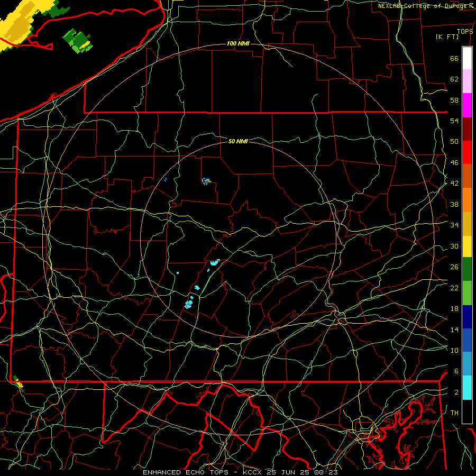Click the '14' legend value

coord(454,329)
